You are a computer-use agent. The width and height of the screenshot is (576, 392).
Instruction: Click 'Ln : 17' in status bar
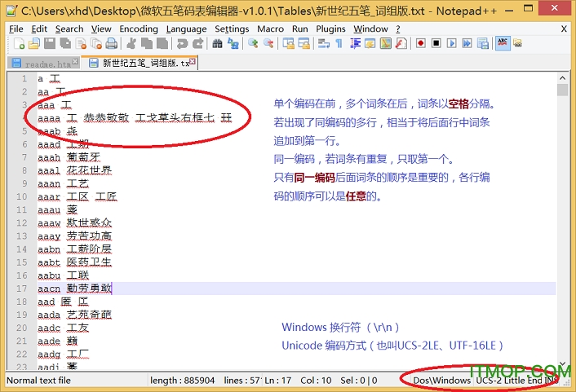(277, 381)
